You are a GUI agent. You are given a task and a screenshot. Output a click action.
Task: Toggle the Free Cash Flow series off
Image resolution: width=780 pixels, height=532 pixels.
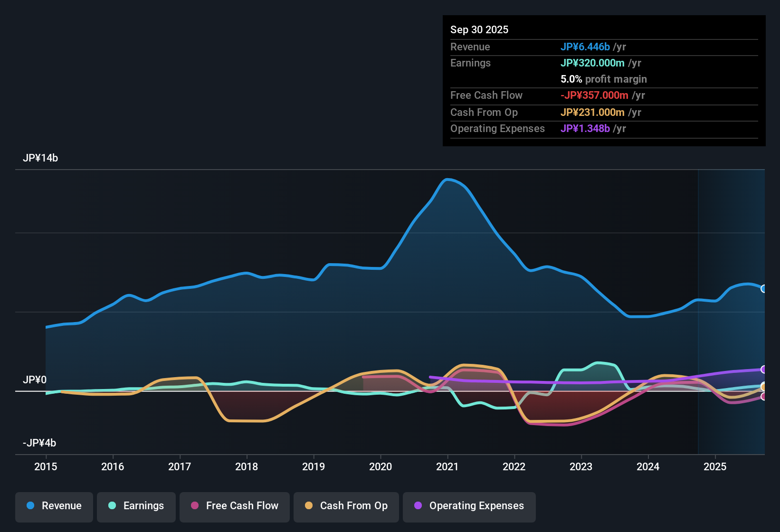click(x=234, y=506)
